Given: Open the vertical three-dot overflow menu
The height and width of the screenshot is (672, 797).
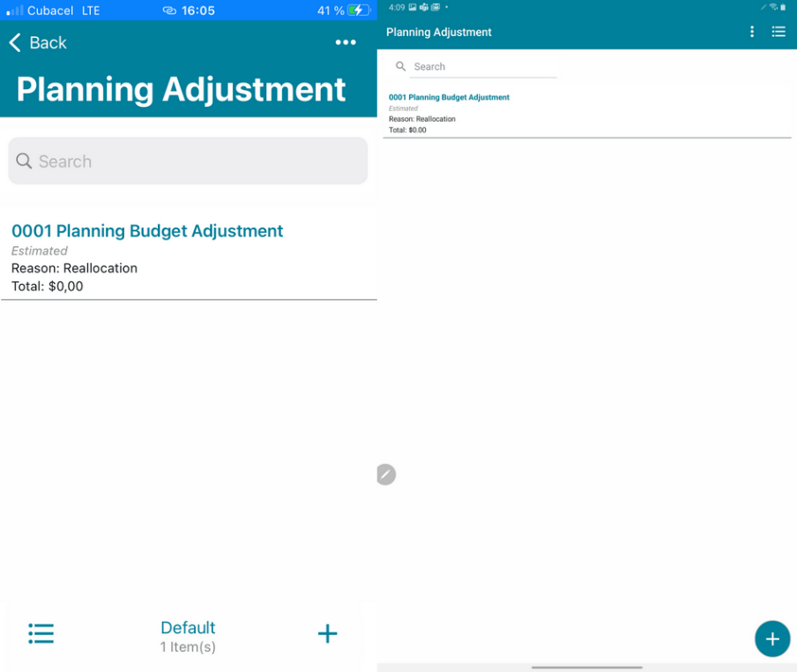Looking at the screenshot, I should pos(752,32).
